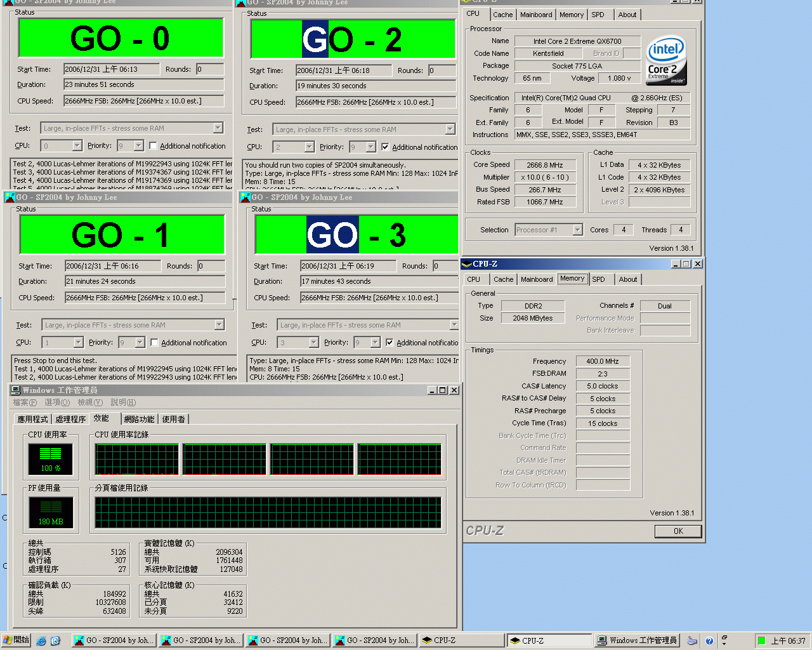This screenshot has width=812, height=650.
Task: Click second quick launch icon beside Internet Explorer
Action: click(55, 641)
